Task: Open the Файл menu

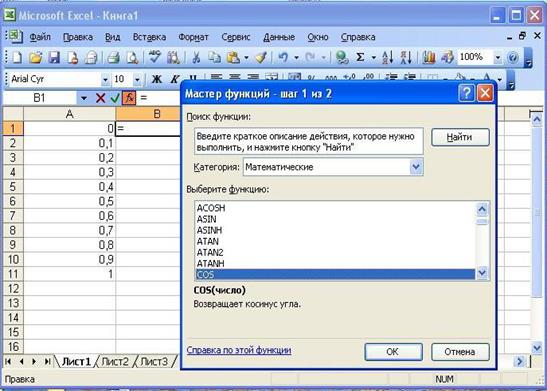Action: click(x=40, y=37)
